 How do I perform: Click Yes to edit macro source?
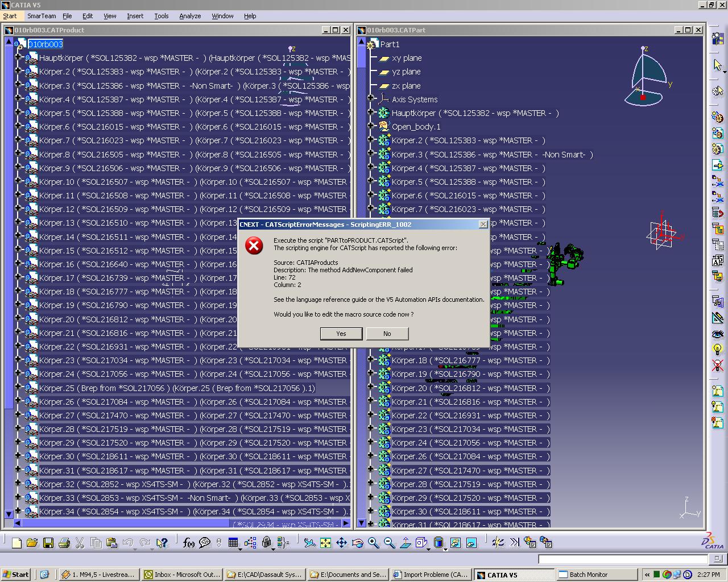click(341, 334)
